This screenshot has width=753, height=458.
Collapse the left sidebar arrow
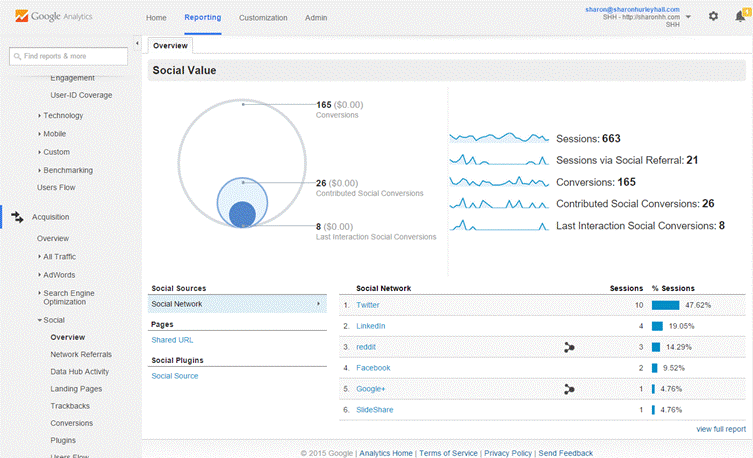click(x=136, y=44)
